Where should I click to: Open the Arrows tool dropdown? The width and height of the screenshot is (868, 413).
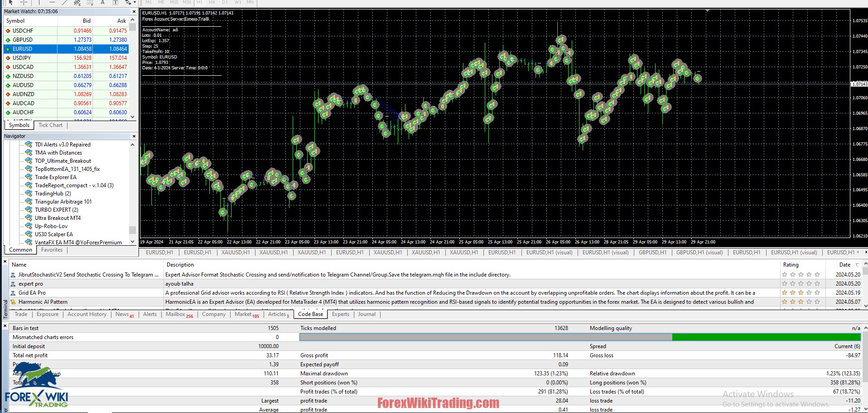[x=135, y=3]
